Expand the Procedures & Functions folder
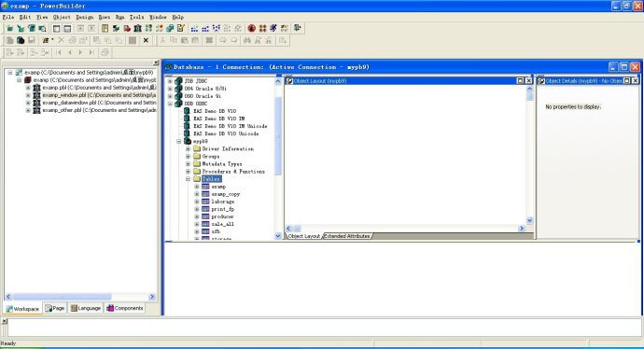The width and height of the screenshot is (644, 349). (189, 171)
